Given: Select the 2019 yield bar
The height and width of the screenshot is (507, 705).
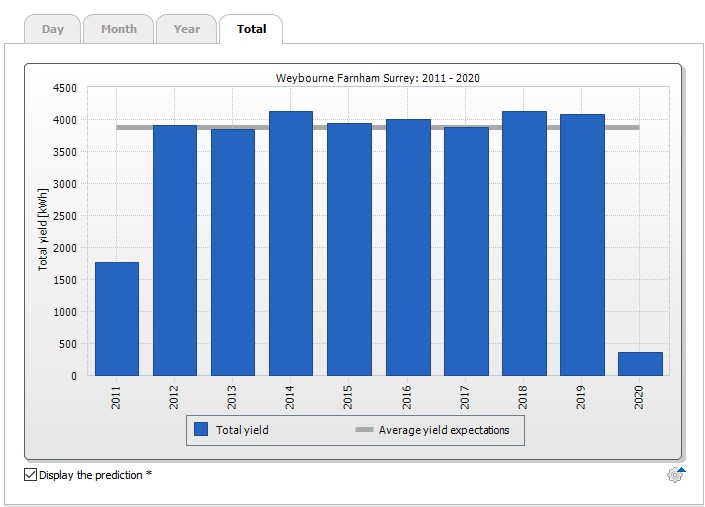Looking at the screenshot, I should [582, 245].
